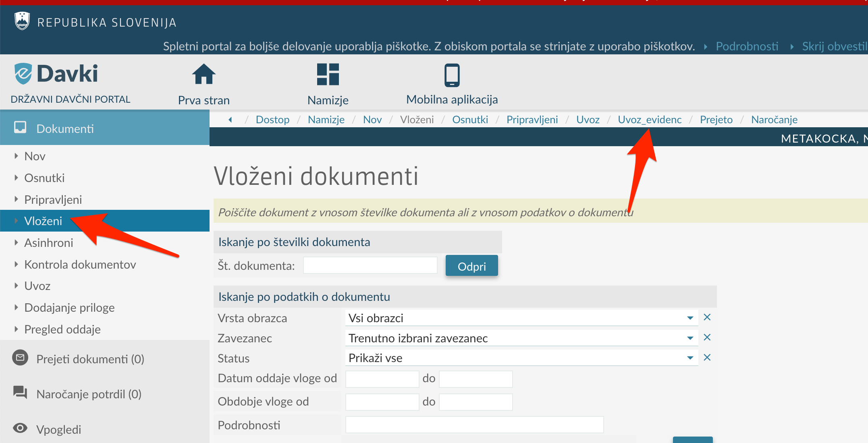Screen dimensions: 868x443
Task: Click the Dokumenti inbox icon in sidebar
Action: (20, 128)
